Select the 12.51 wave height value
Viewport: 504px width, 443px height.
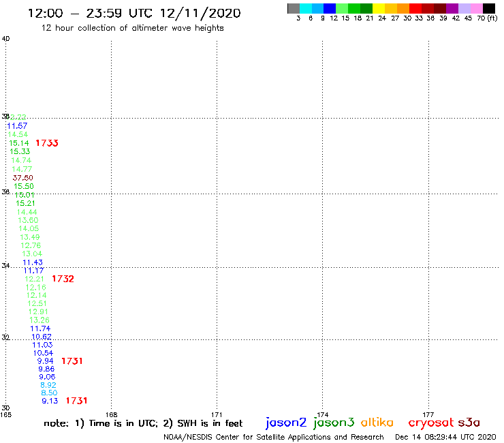(x=37, y=303)
